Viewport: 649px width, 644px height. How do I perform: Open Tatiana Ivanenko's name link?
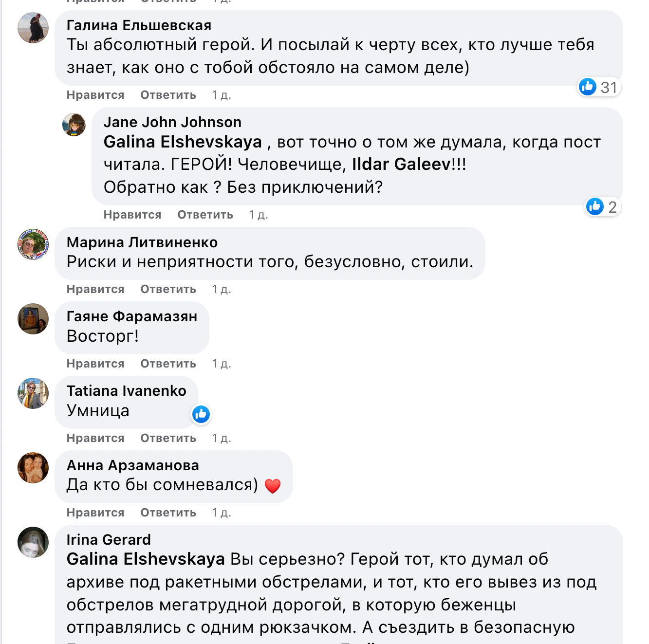126,391
